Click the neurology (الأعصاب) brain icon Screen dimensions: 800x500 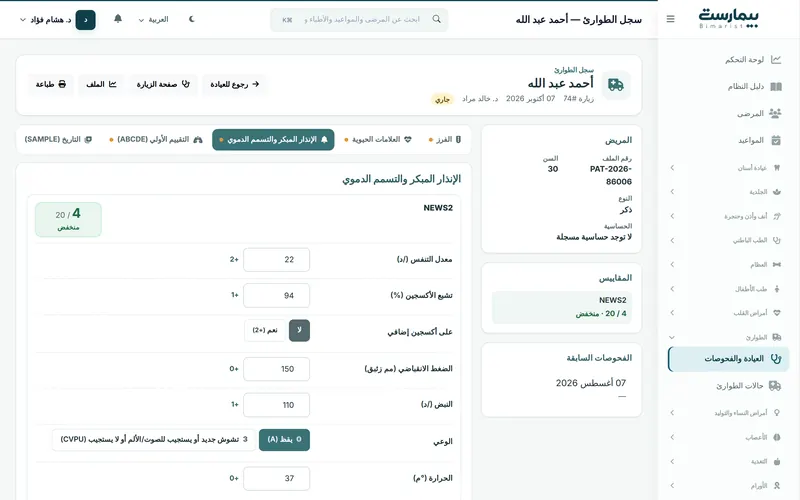[777, 437]
